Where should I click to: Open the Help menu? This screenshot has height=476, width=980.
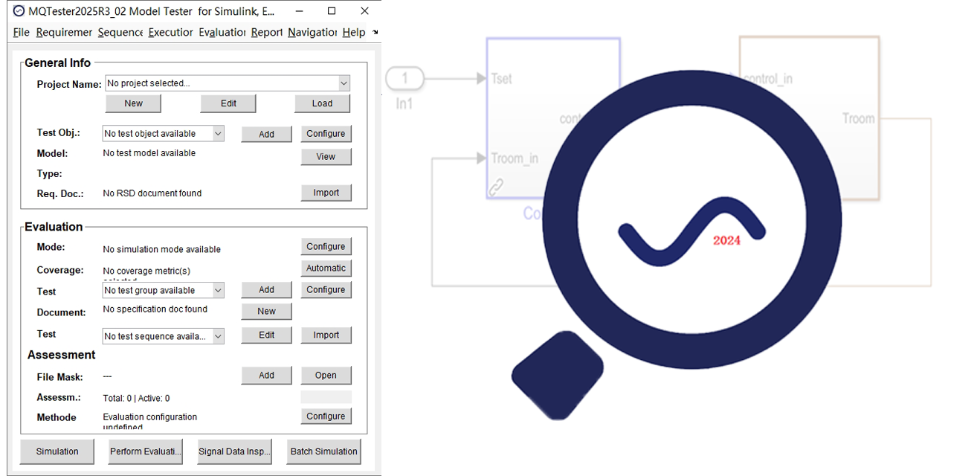pos(353,33)
